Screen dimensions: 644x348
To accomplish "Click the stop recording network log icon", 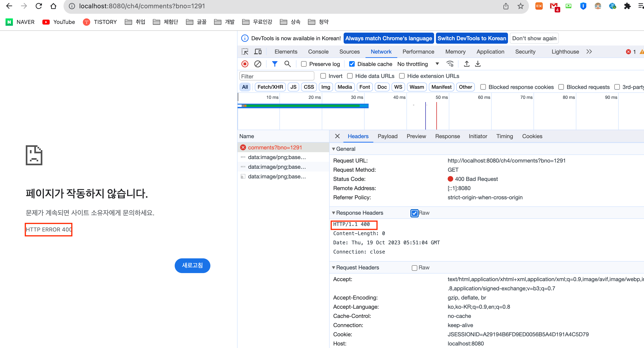I will tap(245, 64).
